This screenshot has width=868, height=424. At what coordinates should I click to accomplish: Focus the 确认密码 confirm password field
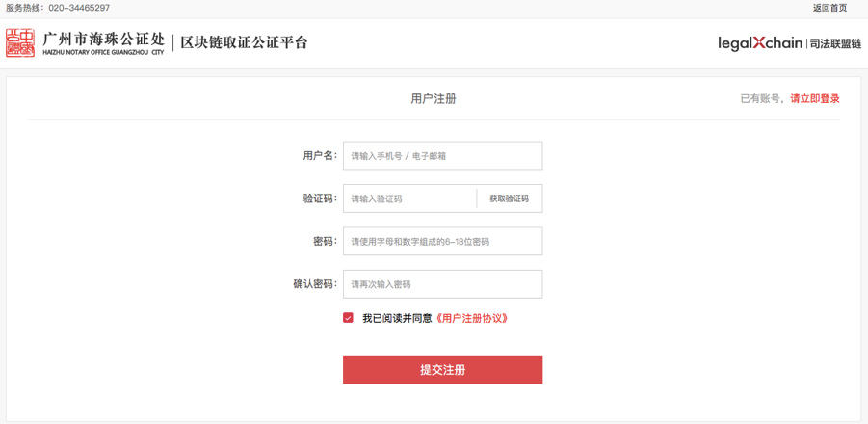click(x=443, y=284)
